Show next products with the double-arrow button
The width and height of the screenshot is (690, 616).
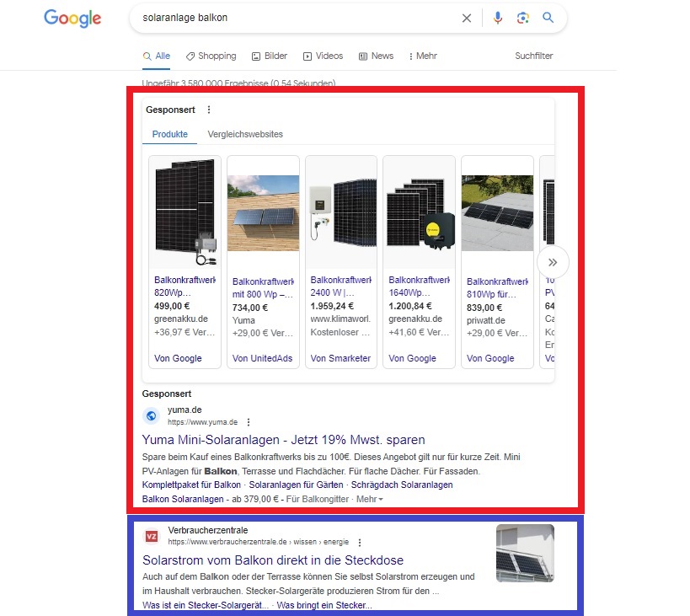tap(553, 262)
